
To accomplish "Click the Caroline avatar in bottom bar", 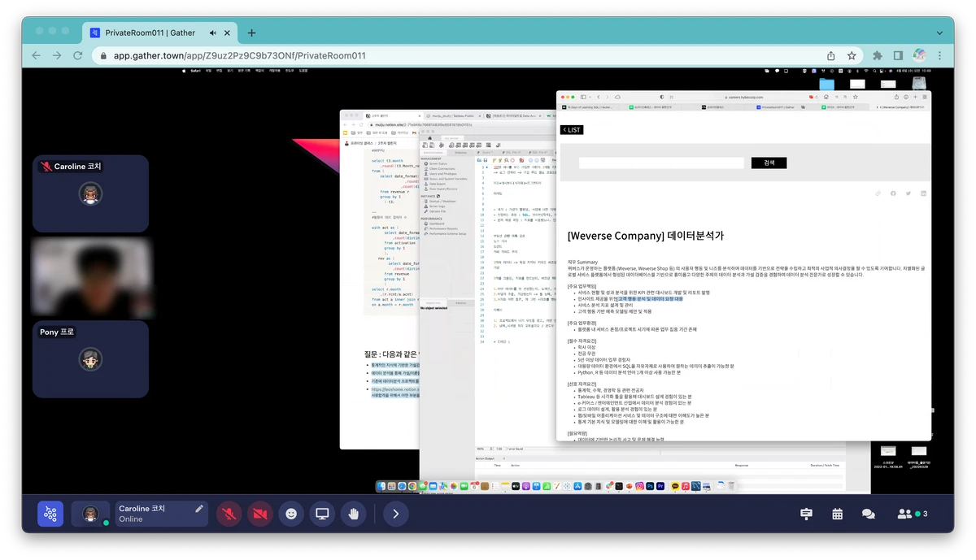I will [91, 514].
